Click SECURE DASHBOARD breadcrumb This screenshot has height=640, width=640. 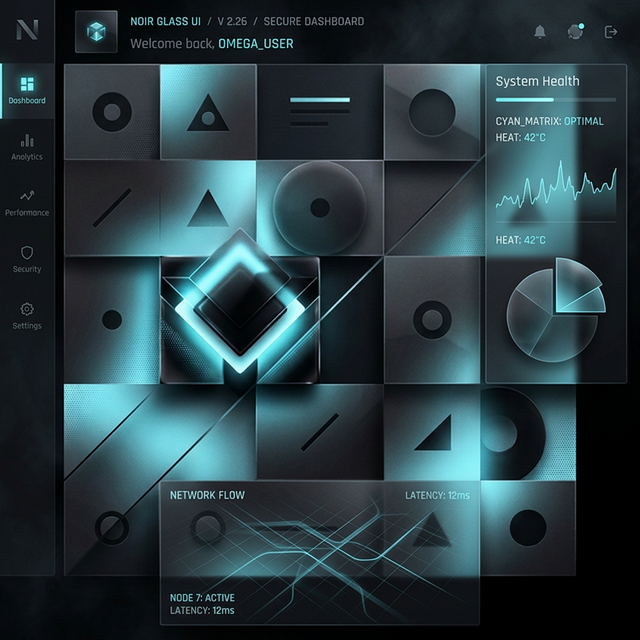pos(313,21)
